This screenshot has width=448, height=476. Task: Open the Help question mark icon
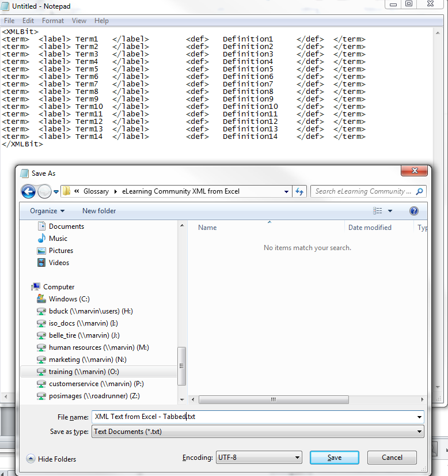(x=413, y=211)
